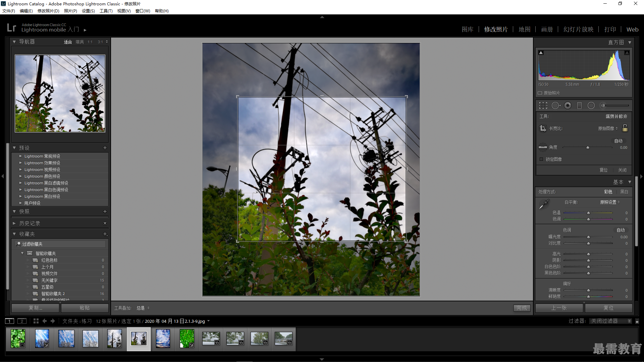Pick the straighten angle tool
This screenshot has width=644, height=362.
tap(543, 147)
